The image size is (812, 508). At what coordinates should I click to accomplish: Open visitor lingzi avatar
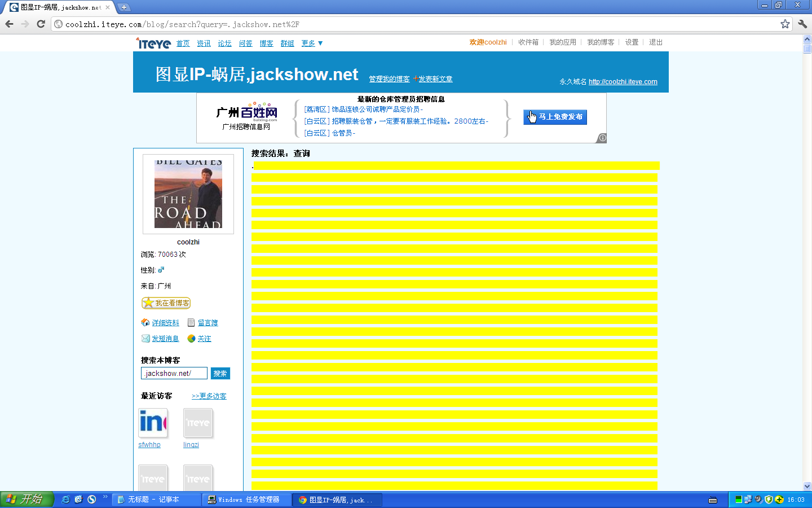pyautogui.click(x=198, y=423)
